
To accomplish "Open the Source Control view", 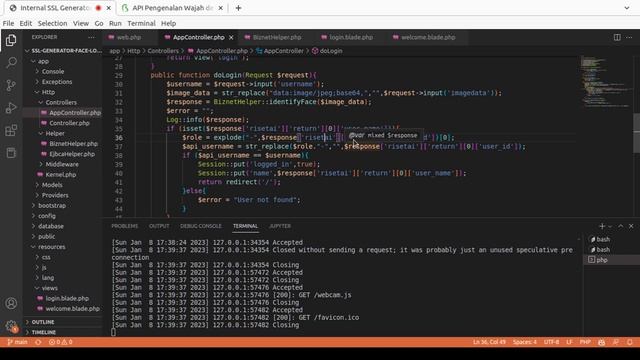I will point(11,85).
